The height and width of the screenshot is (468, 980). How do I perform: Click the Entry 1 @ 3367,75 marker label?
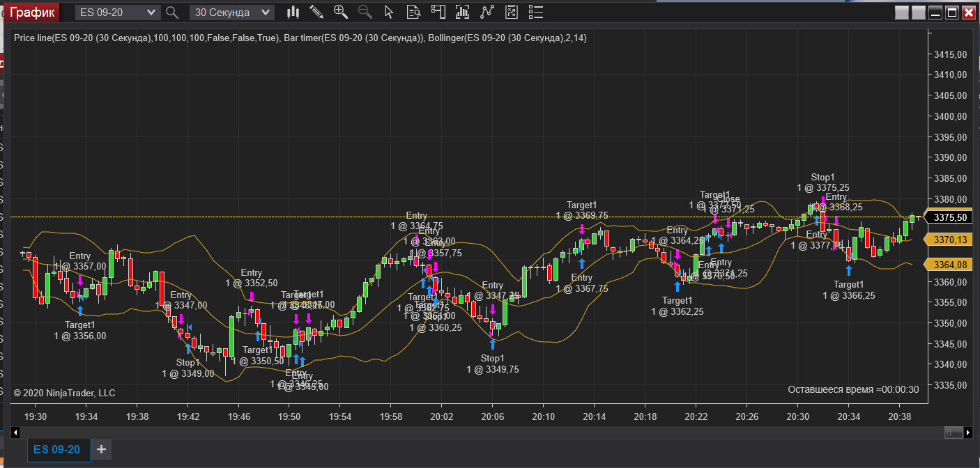coord(582,283)
